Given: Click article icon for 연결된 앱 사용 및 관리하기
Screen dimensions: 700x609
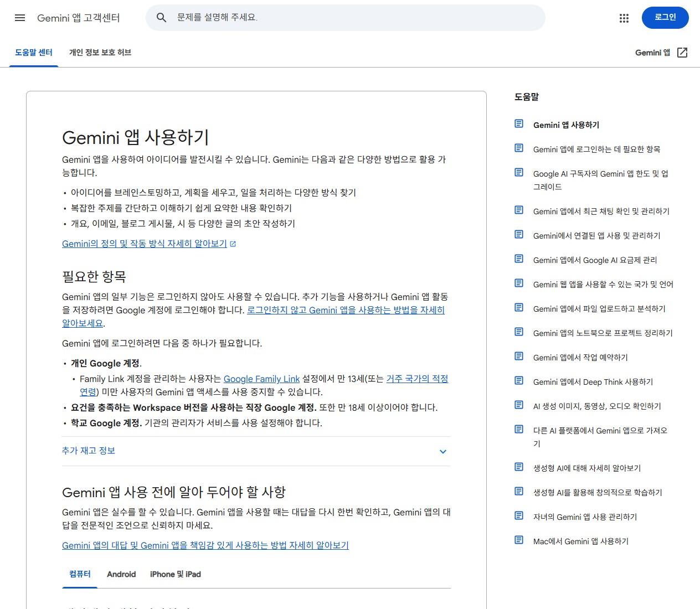Looking at the screenshot, I should click(x=519, y=234).
